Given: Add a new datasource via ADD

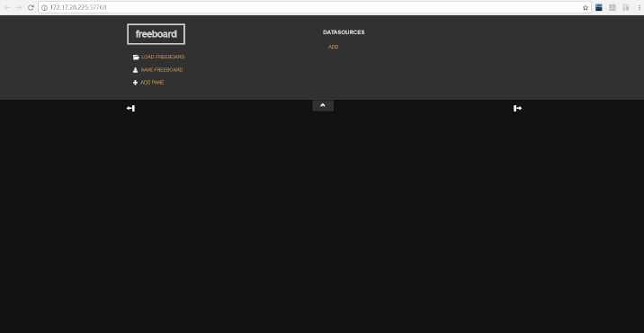Looking at the screenshot, I should pos(333,47).
